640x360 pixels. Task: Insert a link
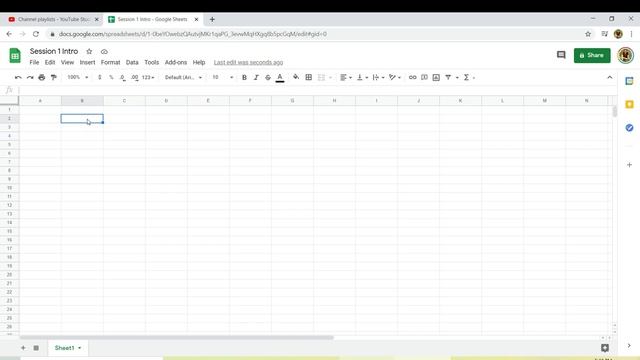click(x=413, y=77)
